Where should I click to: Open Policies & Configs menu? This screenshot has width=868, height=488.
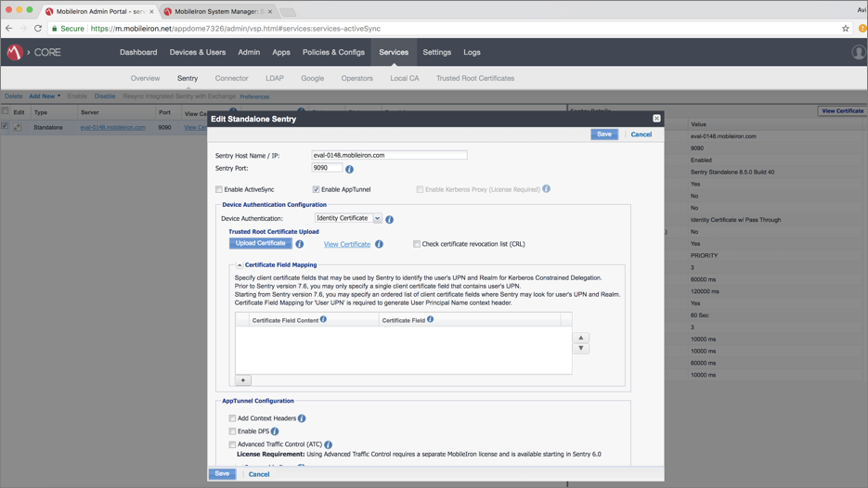point(333,52)
